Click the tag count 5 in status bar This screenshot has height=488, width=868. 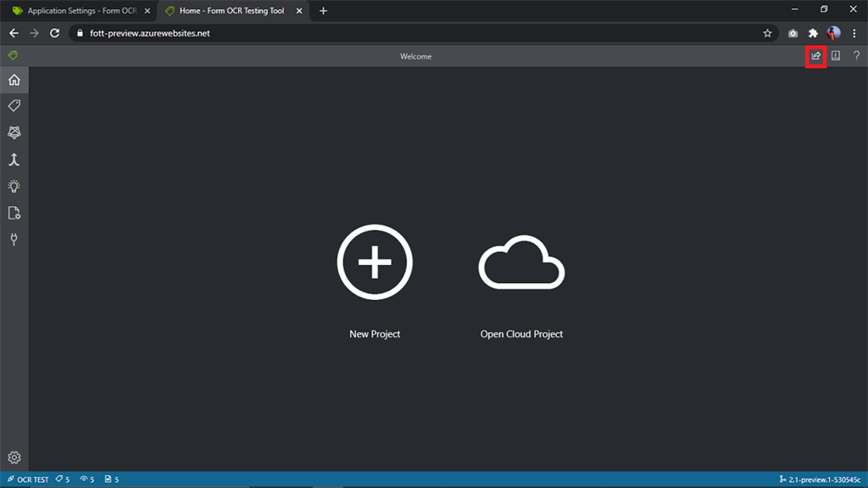(x=63, y=480)
